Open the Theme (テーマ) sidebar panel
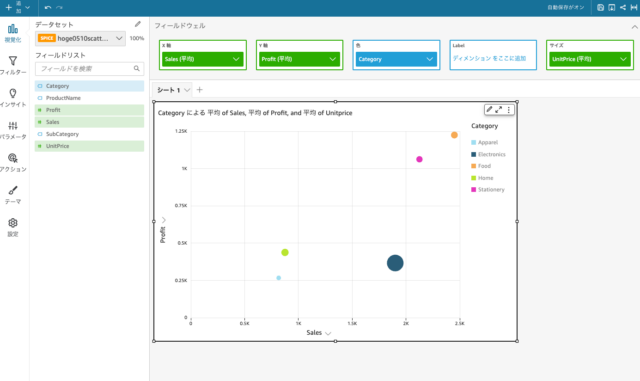Screen dimensions: 640x381 coord(13,195)
